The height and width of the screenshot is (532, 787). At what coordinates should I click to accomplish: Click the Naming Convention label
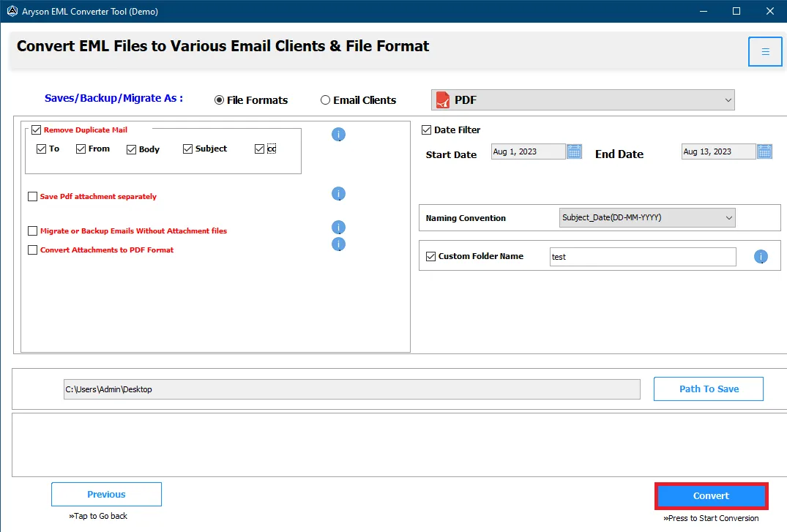pyautogui.click(x=466, y=218)
